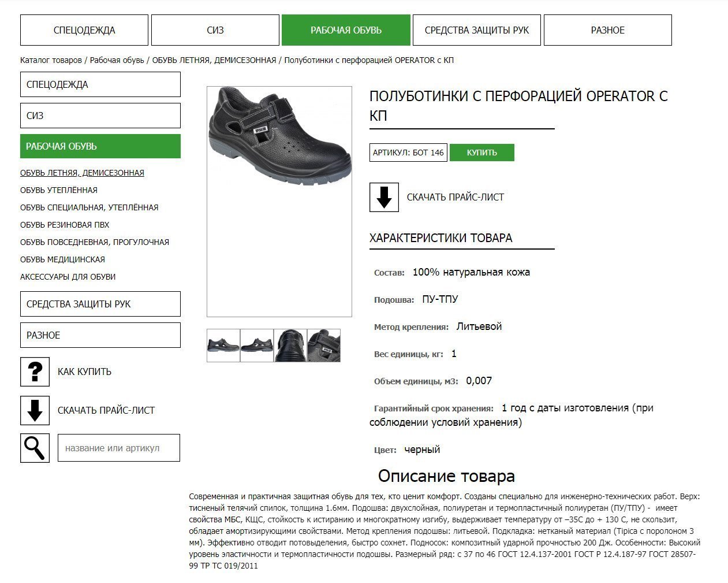Open 'Обувь утеплённая' subcategory link
Viewport: 728px width, 583px height.
pos(59,190)
